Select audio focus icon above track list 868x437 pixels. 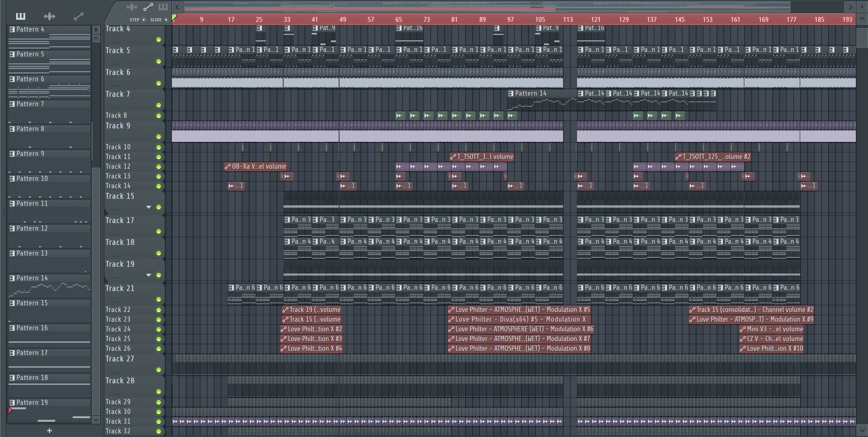pos(132,7)
